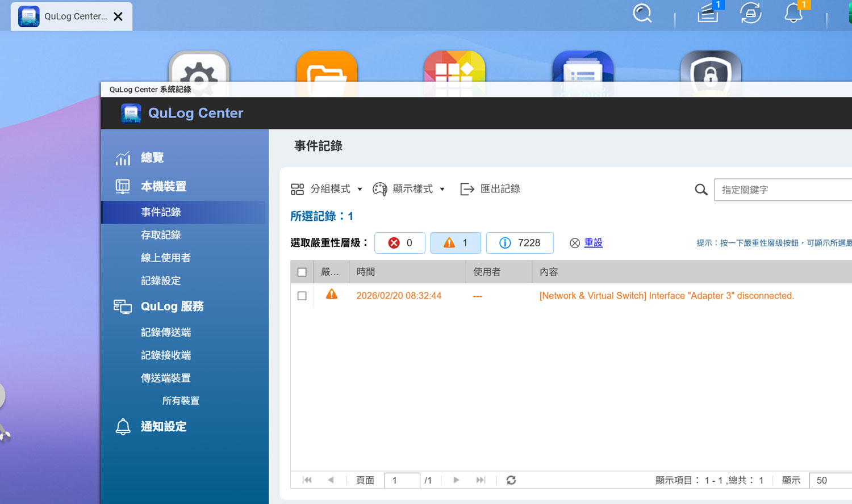Click the 匯出記錄 export button
The height and width of the screenshot is (504, 852).
[x=490, y=189]
